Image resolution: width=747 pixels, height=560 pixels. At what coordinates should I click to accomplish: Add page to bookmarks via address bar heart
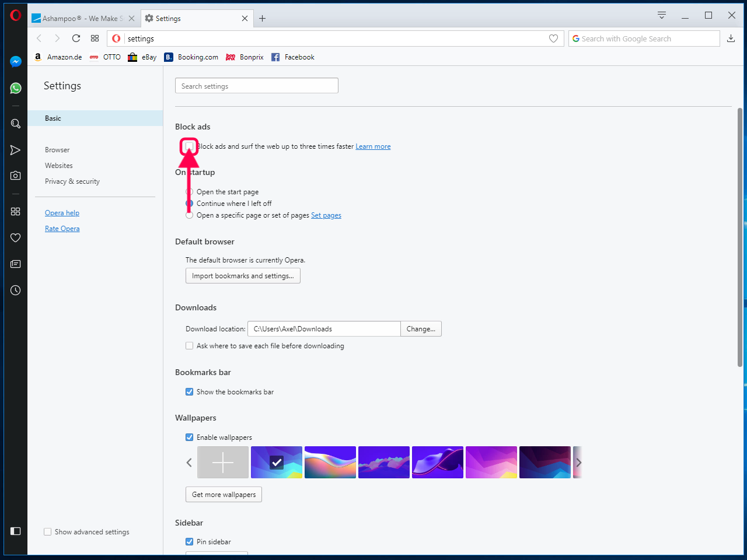pyautogui.click(x=553, y=38)
